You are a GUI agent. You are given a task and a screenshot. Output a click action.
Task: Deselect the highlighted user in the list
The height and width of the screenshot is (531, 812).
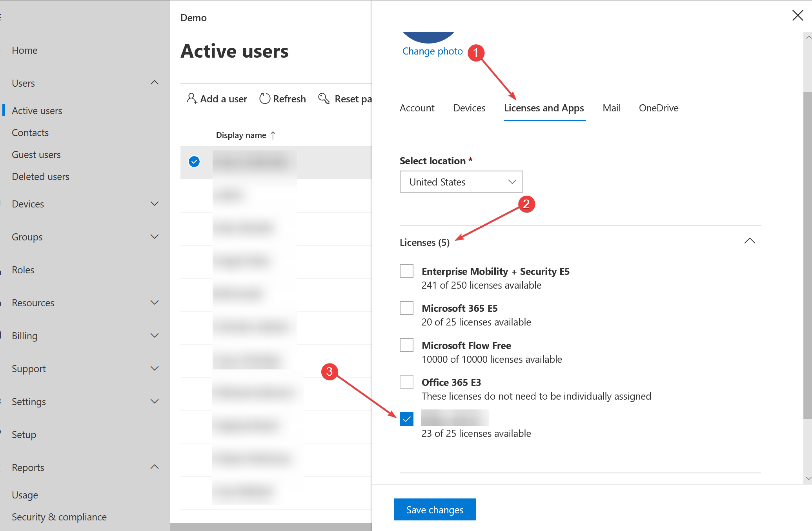coord(194,161)
